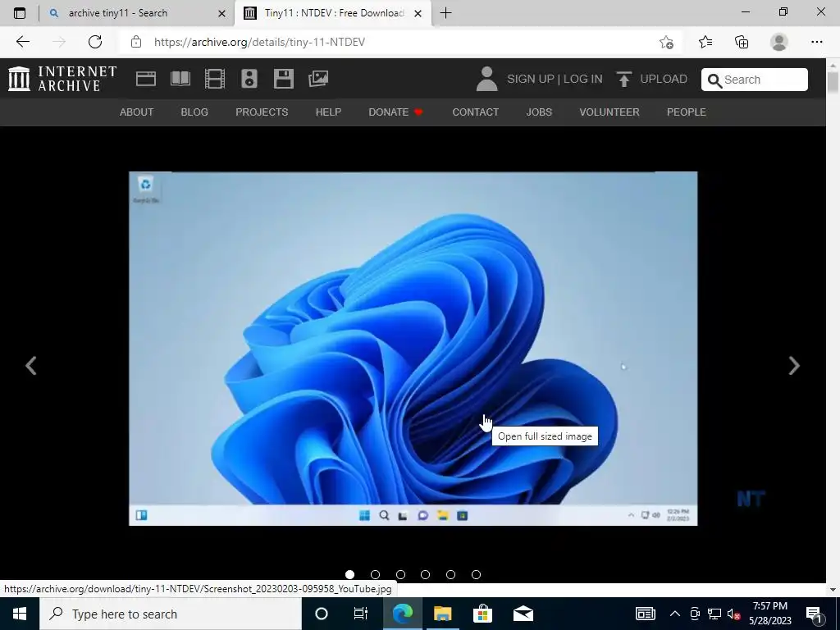Viewport: 840px width, 630px height.
Task: Open the Video film strip icon
Action: (215, 79)
